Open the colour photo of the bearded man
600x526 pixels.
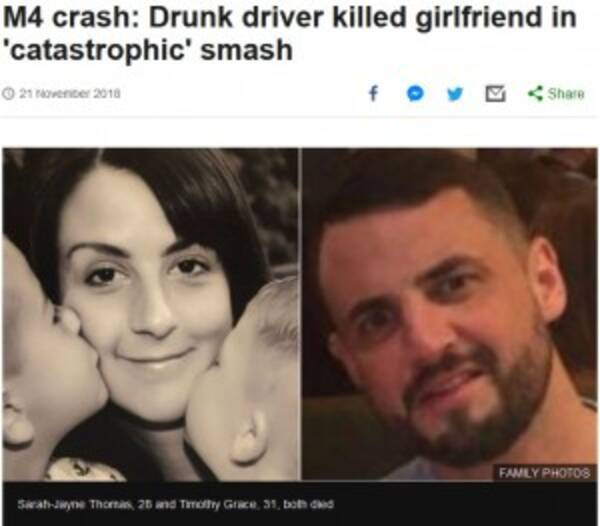click(450, 314)
